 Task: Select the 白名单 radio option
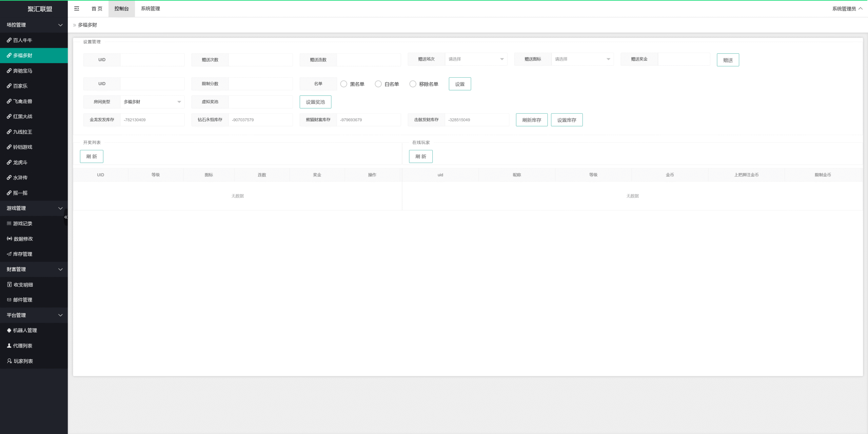[378, 84]
